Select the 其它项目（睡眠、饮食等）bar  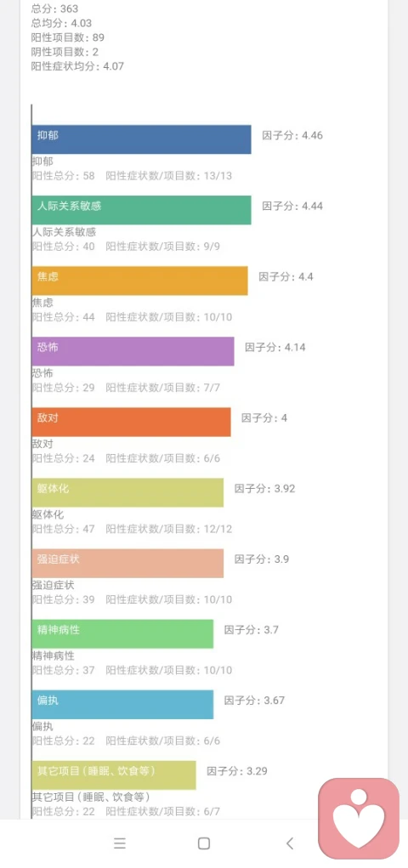click(114, 775)
